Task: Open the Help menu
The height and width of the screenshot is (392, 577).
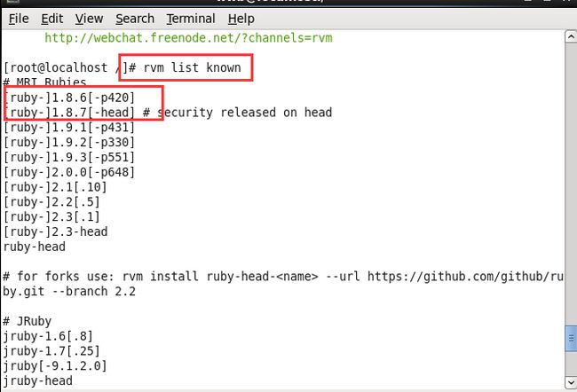Action: 241,19
